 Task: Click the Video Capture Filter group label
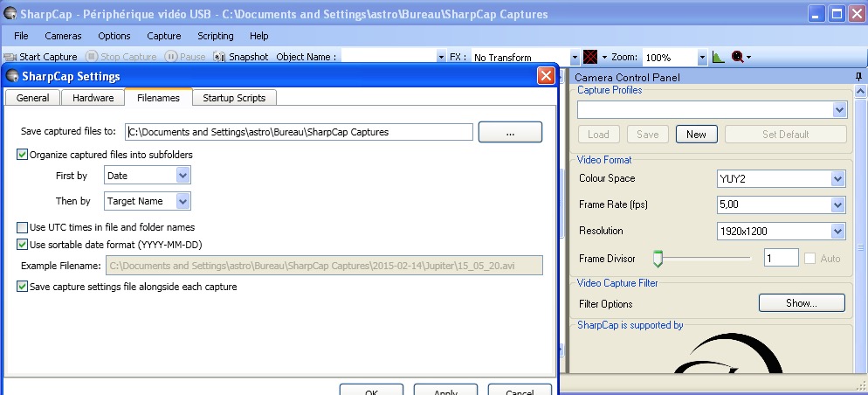(x=617, y=283)
